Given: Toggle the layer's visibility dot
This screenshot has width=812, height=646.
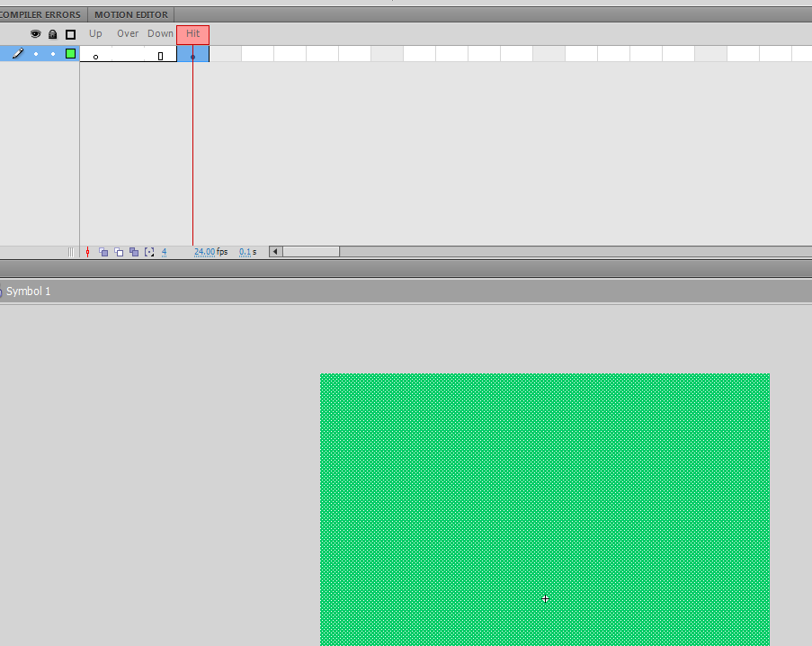Looking at the screenshot, I should [36, 54].
